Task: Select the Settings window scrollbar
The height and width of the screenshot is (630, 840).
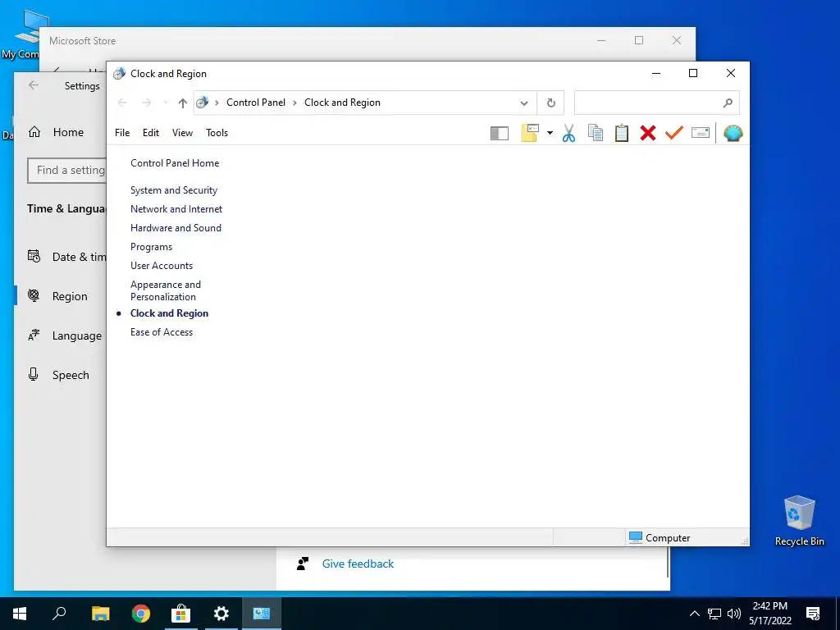Action: tap(668, 563)
